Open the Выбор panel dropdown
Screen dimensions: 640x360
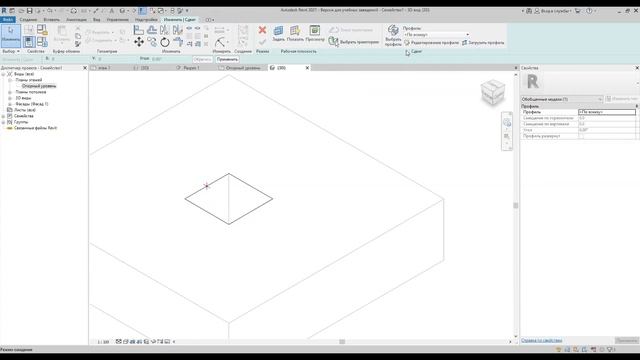click(x=11, y=51)
